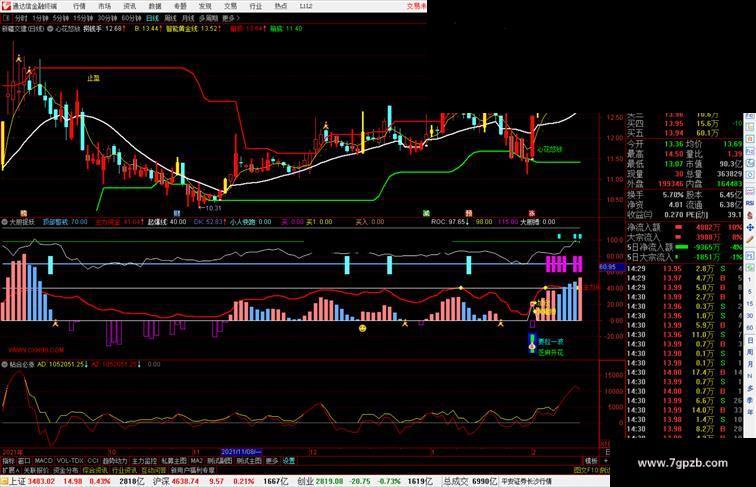Open the 行业 menu
This screenshot has height=487, width=756.
pyautogui.click(x=256, y=6)
